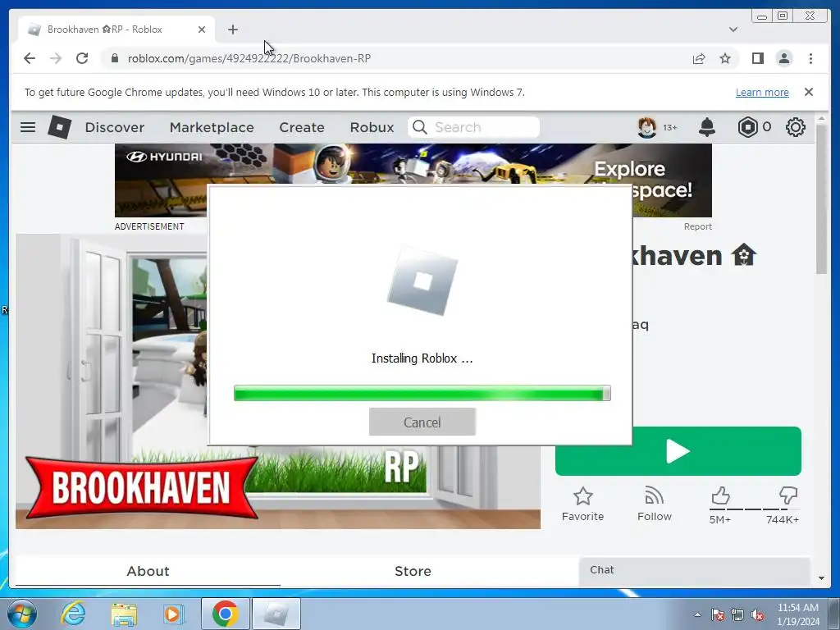The width and height of the screenshot is (840, 630).
Task: Open a new Chrome tab
Action: pos(232,30)
